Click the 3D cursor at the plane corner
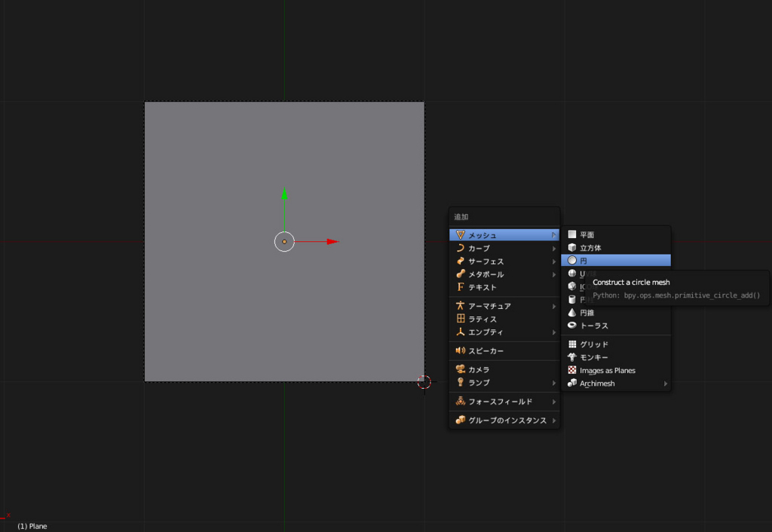772x532 pixels. (424, 382)
